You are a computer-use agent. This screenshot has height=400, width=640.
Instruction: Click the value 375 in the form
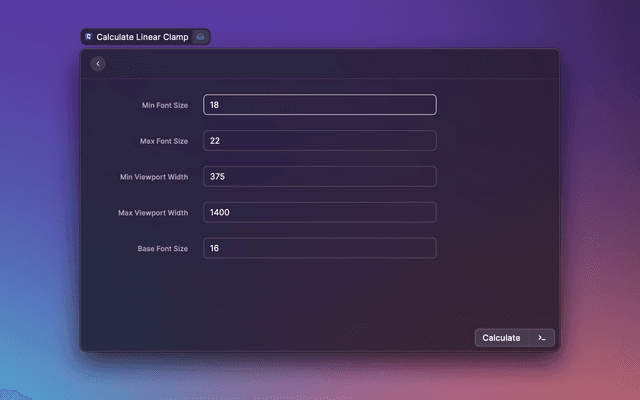pyautogui.click(x=217, y=177)
